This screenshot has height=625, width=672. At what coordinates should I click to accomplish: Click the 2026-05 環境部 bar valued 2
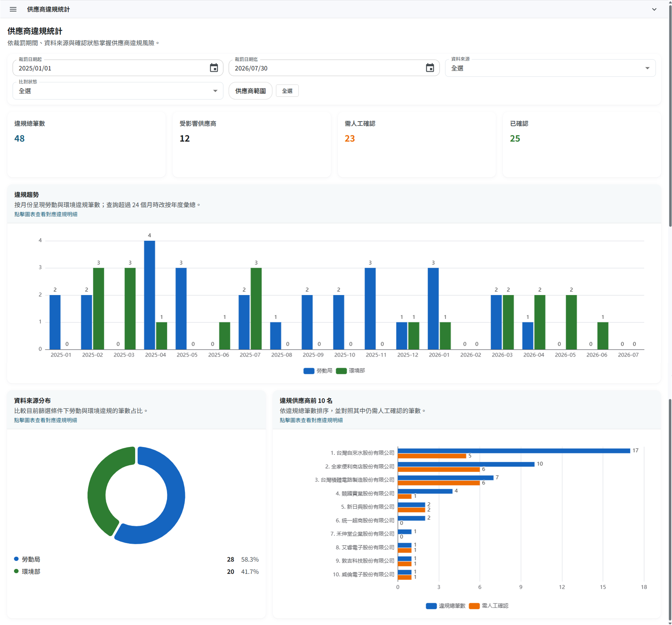(x=571, y=322)
